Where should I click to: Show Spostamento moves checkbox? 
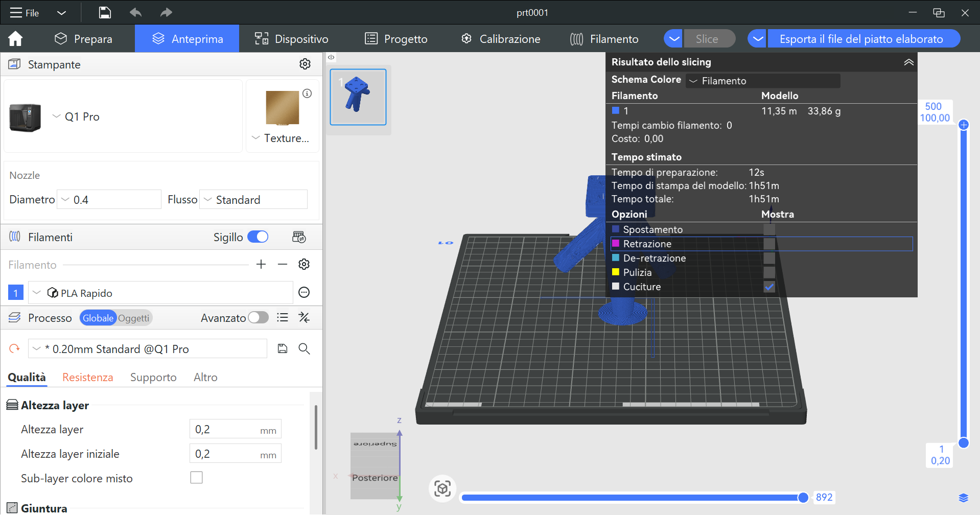769,229
